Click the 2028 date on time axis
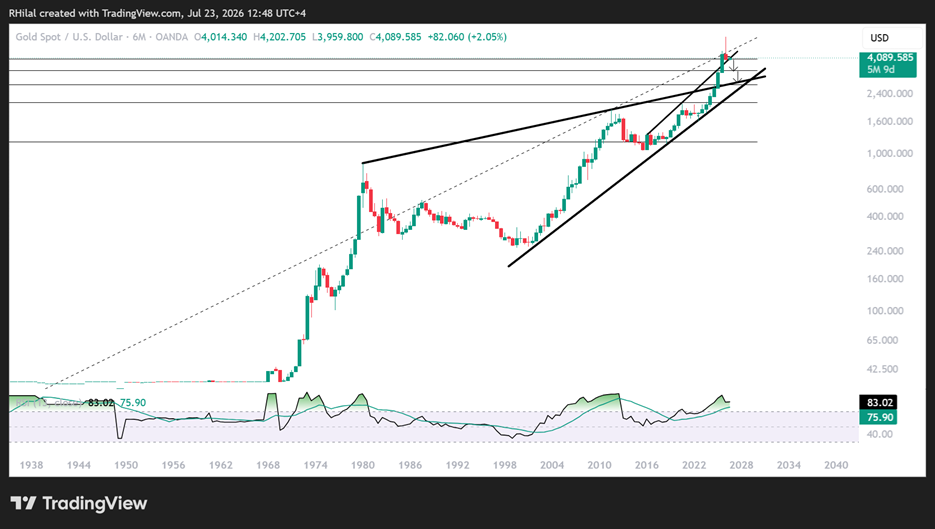Viewport: 935px width, 529px height. click(741, 465)
